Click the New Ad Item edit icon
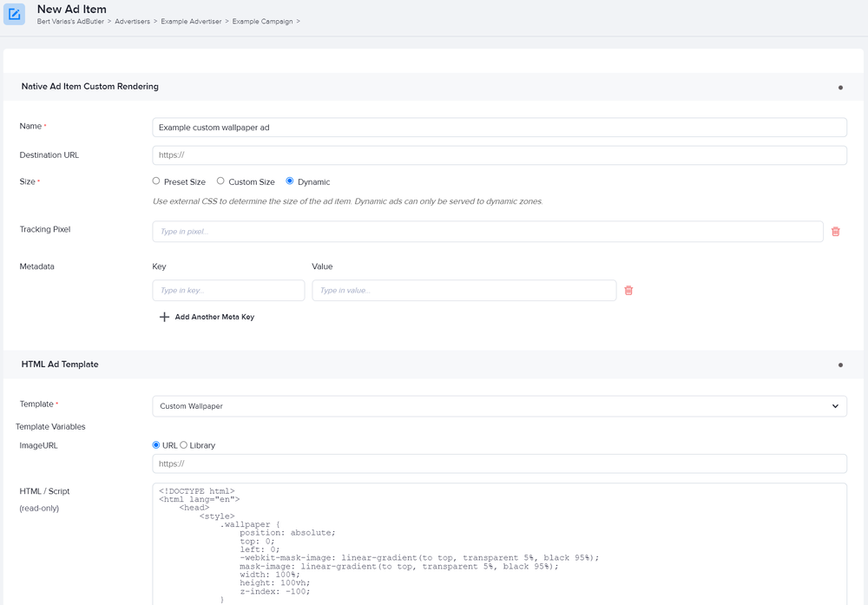 tap(15, 14)
